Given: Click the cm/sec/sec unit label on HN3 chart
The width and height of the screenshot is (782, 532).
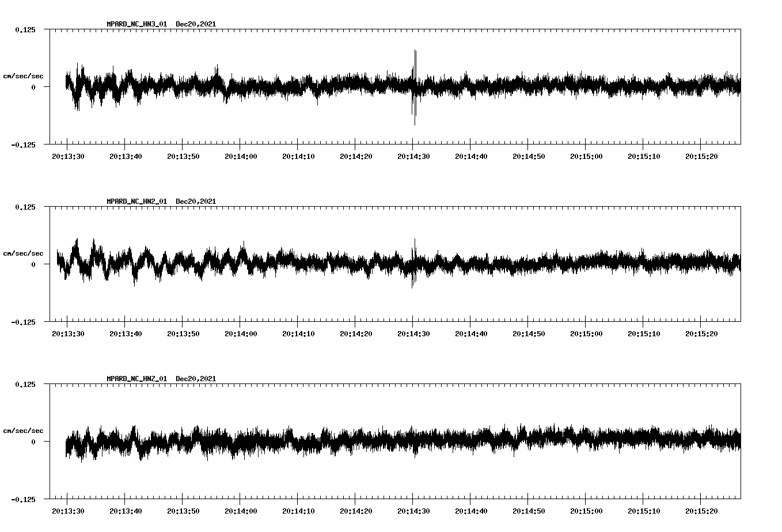Looking at the screenshot, I should pyautogui.click(x=24, y=76).
